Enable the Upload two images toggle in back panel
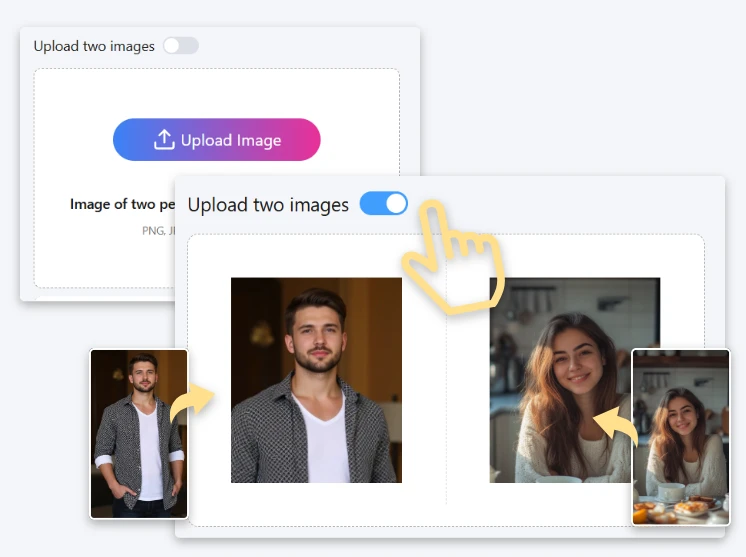The width and height of the screenshot is (746, 557). click(x=180, y=46)
